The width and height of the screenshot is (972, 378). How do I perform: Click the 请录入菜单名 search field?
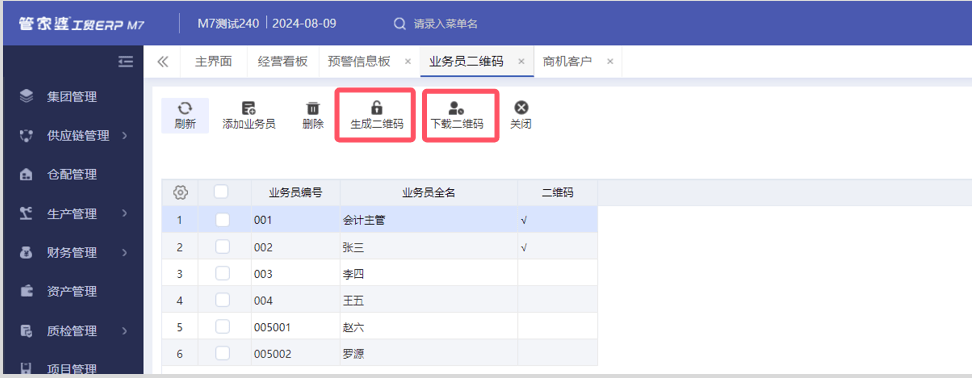(x=446, y=24)
